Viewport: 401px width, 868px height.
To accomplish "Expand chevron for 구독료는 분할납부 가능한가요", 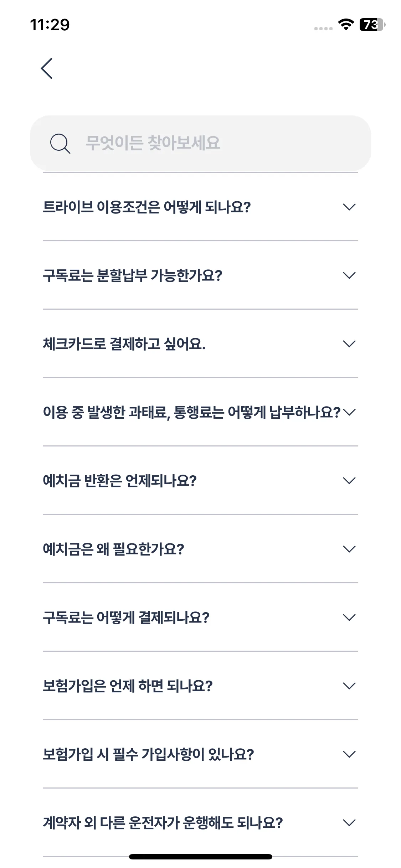I will (x=349, y=275).
